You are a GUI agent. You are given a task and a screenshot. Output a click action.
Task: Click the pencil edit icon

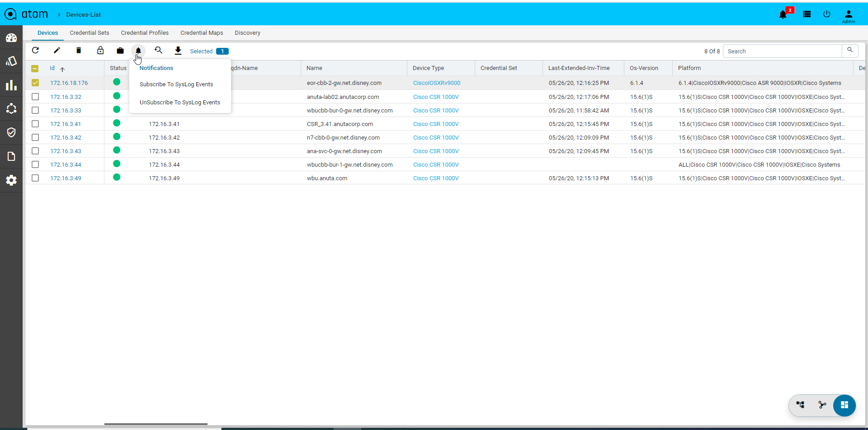pos(57,51)
